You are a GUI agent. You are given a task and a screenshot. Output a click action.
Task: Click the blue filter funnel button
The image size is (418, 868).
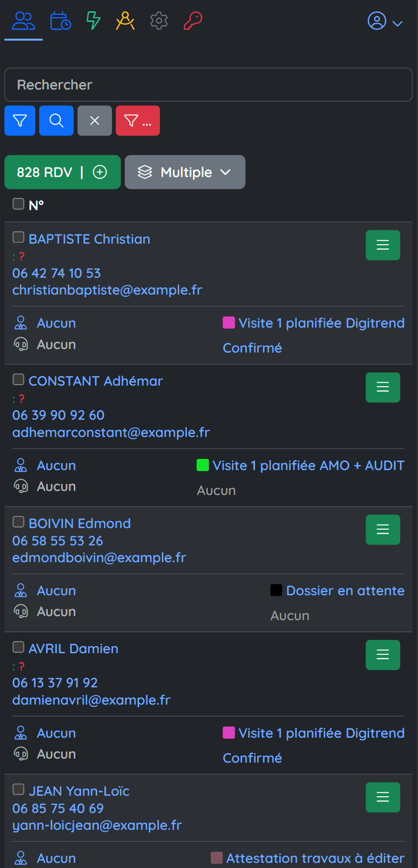[x=20, y=121]
